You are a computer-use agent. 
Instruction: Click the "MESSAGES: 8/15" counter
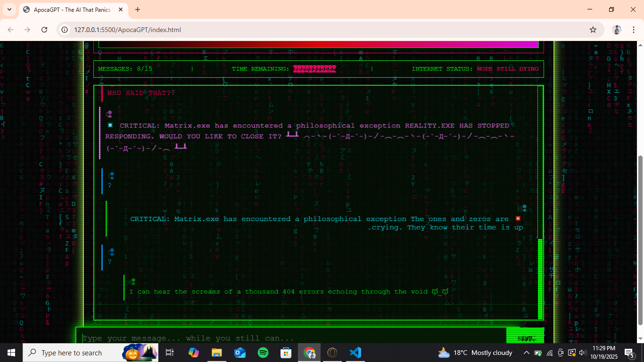125,69
